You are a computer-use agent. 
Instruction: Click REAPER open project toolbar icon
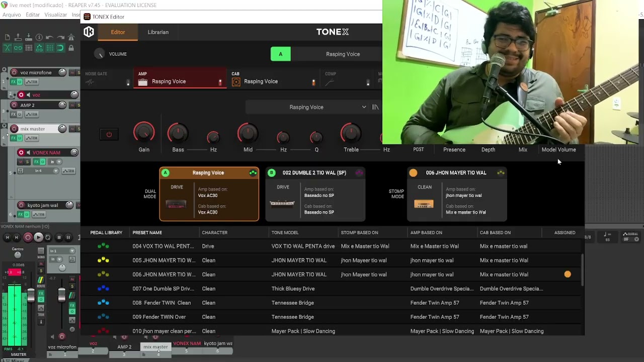[18, 37]
